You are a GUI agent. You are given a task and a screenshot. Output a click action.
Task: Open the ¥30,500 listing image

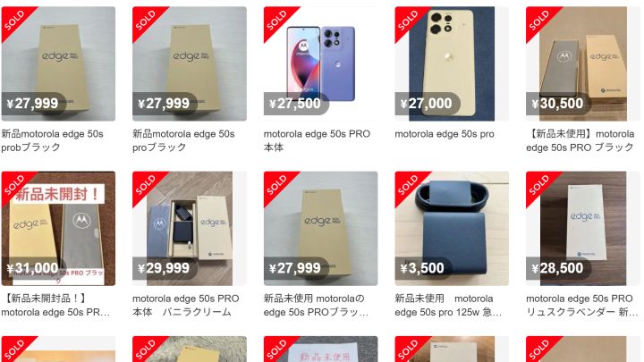pyautogui.click(x=583, y=63)
